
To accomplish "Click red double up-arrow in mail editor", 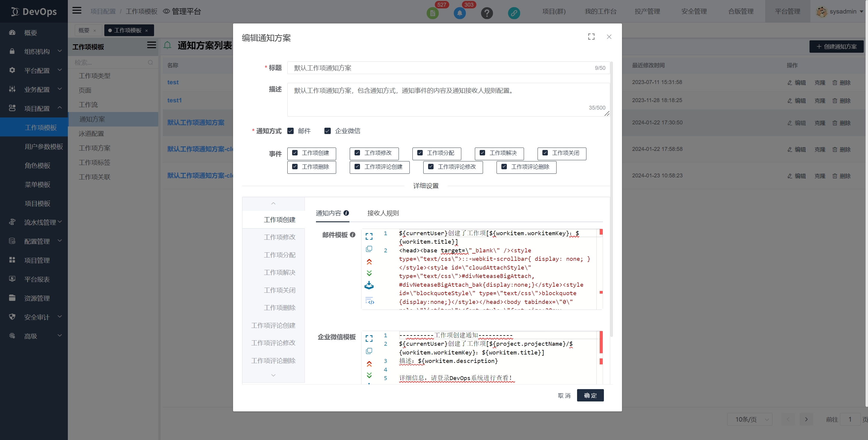I will [x=369, y=262].
